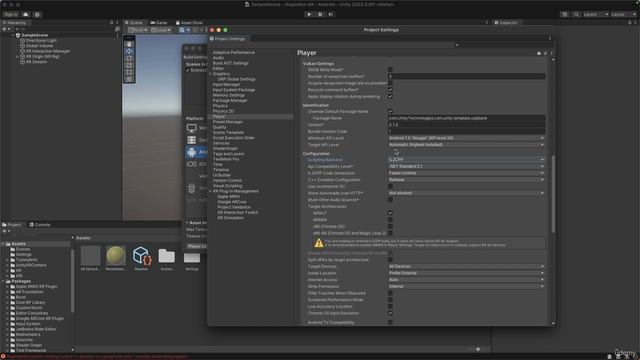This screenshot has width=640, height=360.
Task: Toggle Recycle command buffers checkbox
Action: click(x=390, y=89)
